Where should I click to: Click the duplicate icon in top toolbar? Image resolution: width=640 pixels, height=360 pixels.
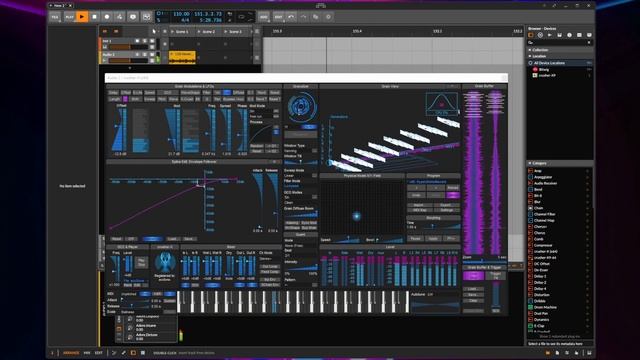[x=316, y=17]
